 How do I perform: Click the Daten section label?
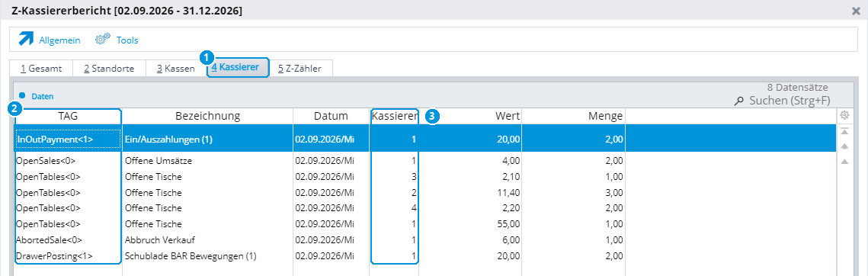point(42,96)
